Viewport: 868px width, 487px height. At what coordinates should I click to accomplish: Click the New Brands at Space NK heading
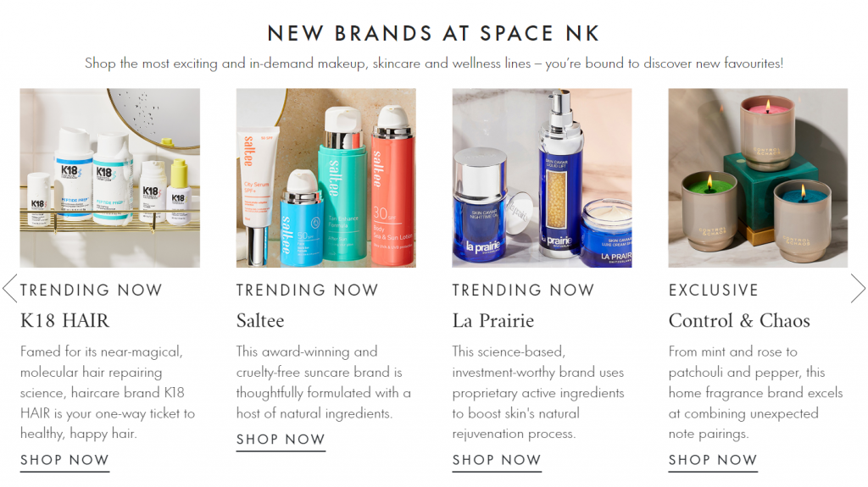pos(433,33)
